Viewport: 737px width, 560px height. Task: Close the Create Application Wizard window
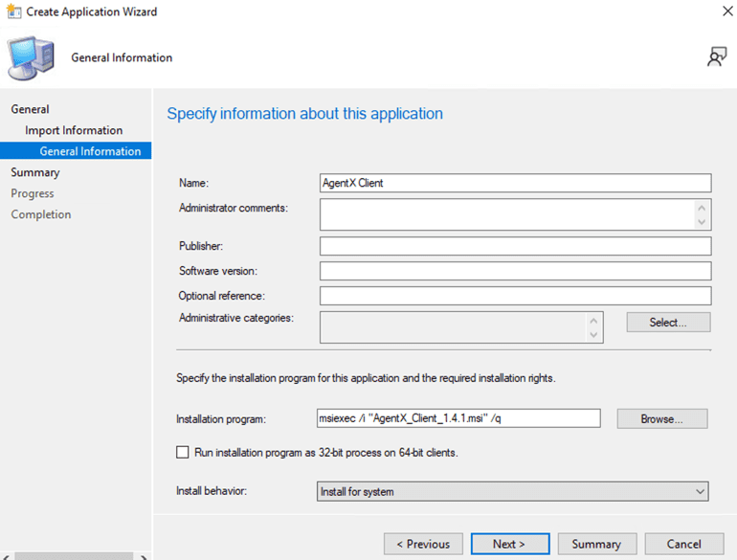pyautogui.click(x=727, y=11)
